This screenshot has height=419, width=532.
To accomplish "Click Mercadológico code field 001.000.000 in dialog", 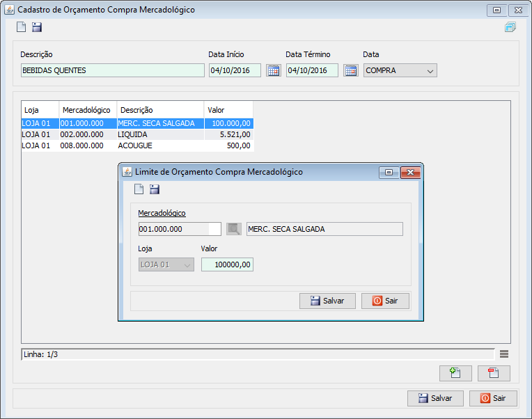I will pos(180,229).
